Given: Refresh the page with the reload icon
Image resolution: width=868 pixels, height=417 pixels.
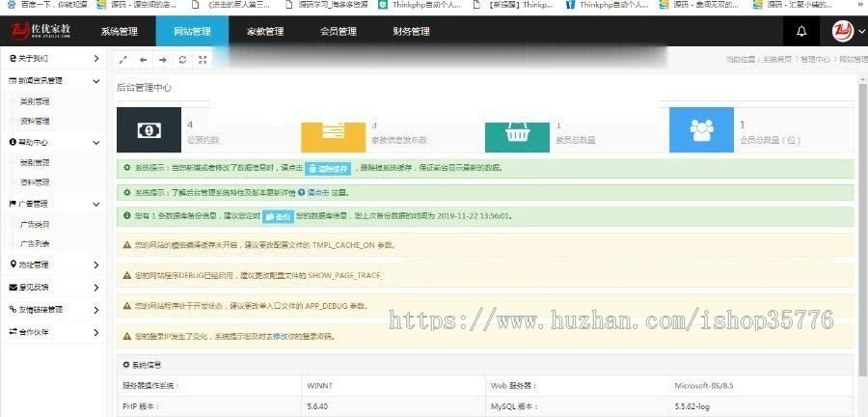Looking at the screenshot, I should [x=182, y=60].
